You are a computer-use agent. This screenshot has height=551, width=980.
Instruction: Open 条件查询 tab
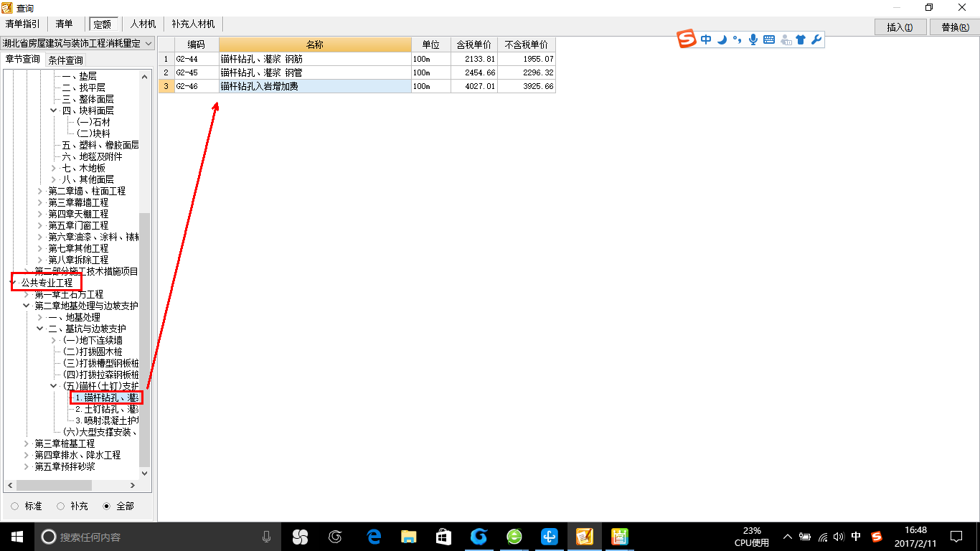(x=65, y=60)
